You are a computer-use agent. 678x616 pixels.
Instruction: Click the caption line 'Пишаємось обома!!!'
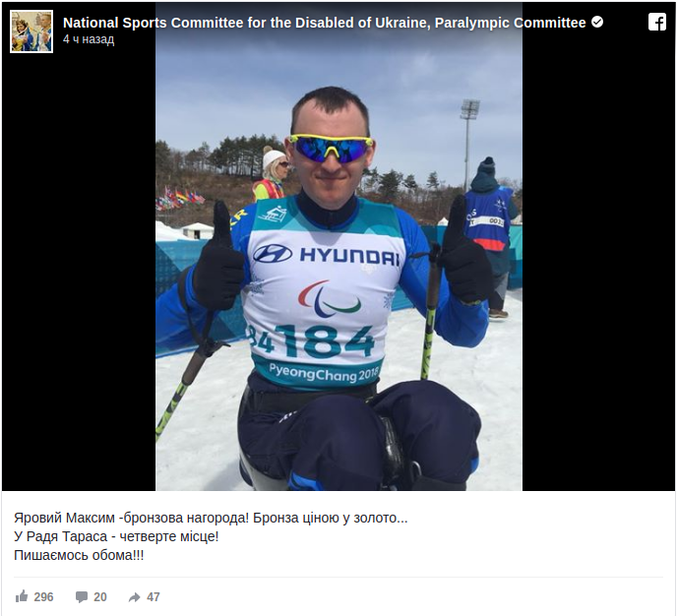tap(79, 555)
